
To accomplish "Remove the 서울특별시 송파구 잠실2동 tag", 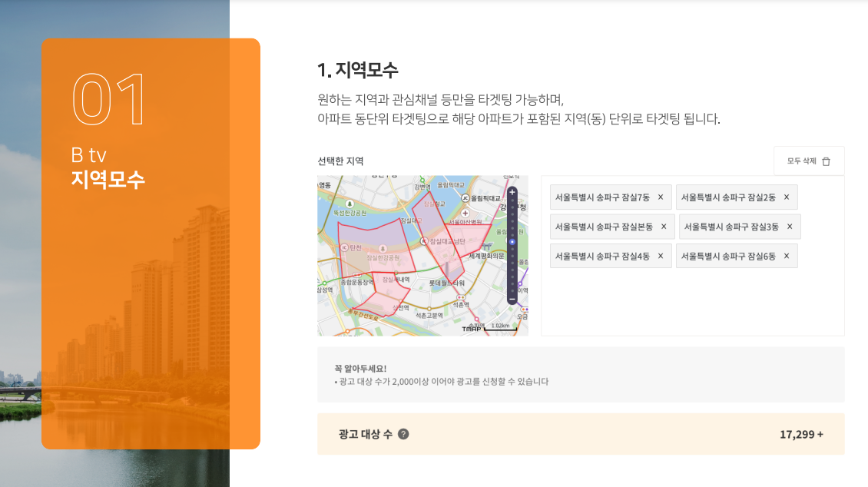I will [x=787, y=197].
